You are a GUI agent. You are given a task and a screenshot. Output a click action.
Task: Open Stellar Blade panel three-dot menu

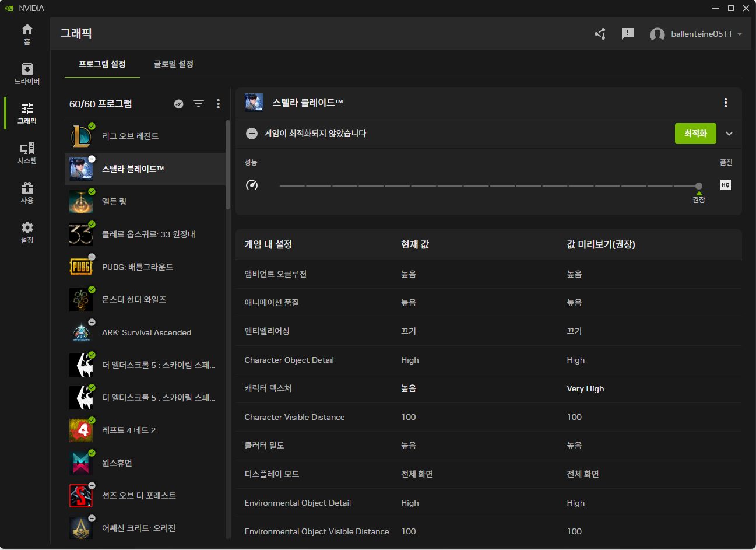(726, 103)
